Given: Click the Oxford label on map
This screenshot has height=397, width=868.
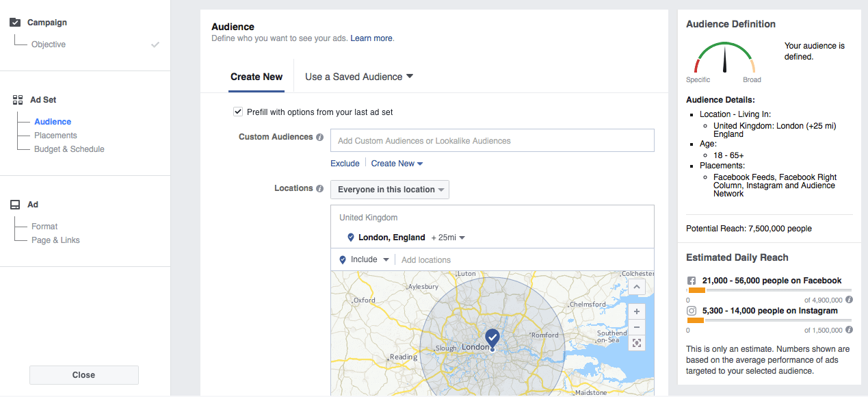Looking at the screenshot, I should (x=364, y=300).
